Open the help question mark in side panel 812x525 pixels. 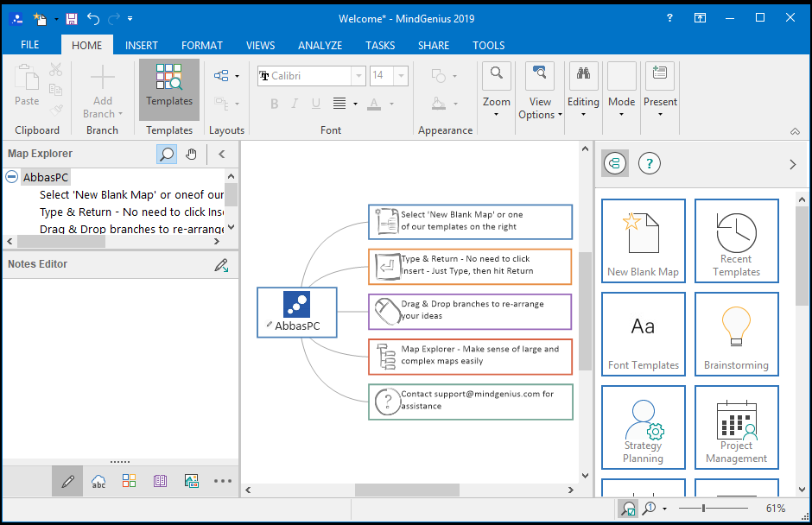click(x=649, y=164)
